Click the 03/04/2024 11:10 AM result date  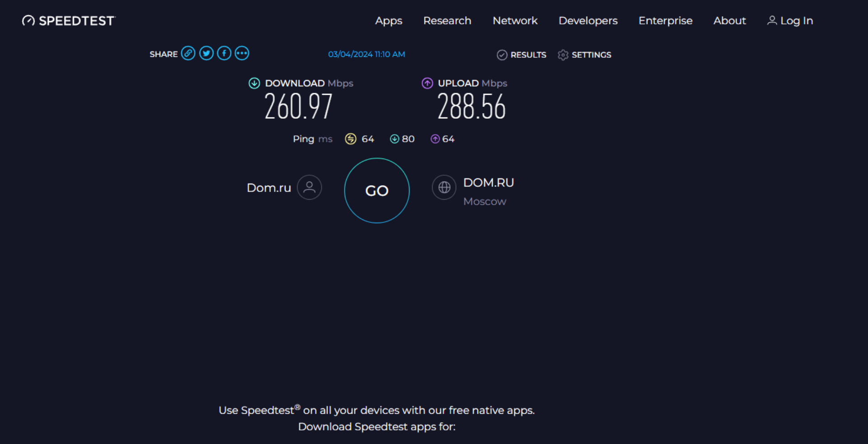(x=367, y=54)
